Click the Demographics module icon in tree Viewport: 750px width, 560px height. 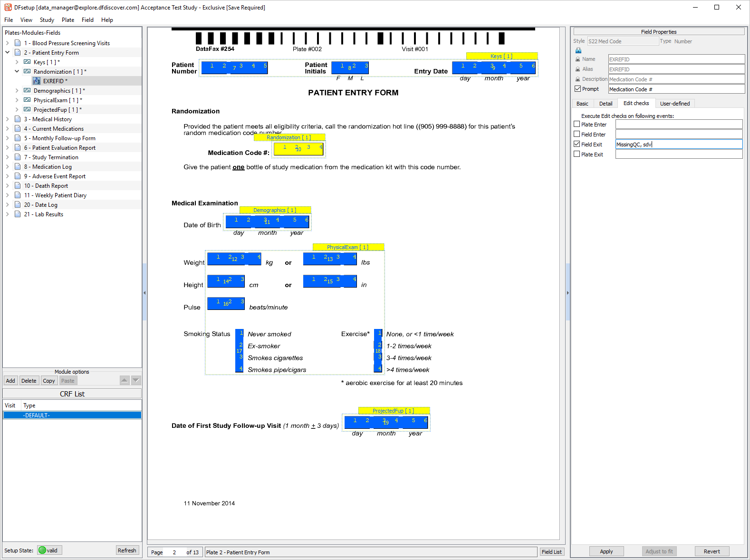point(27,91)
